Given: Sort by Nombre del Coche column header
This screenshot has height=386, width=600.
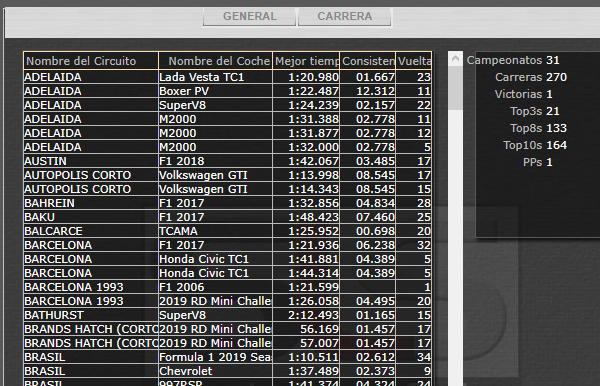Looking at the screenshot, I should 215,61.
